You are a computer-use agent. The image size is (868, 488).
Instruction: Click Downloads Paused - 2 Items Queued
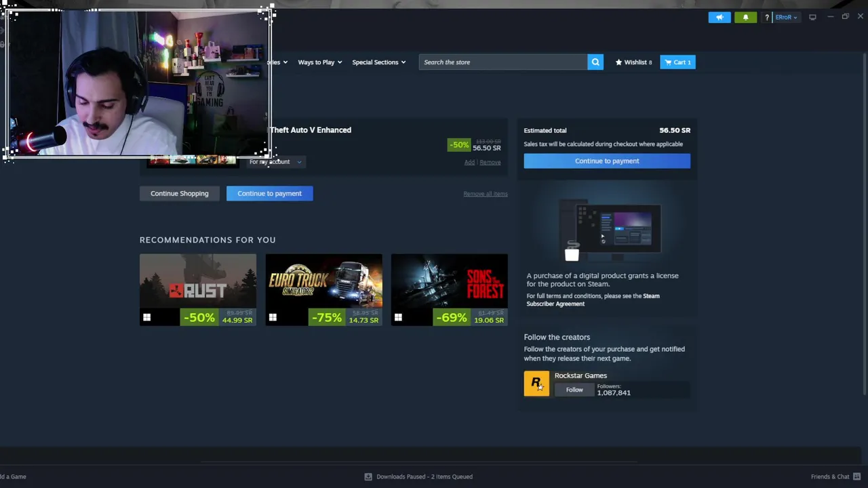425,476
